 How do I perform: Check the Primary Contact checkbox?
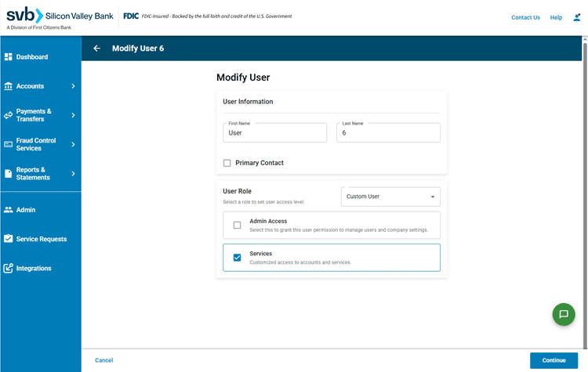[x=227, y=163]
